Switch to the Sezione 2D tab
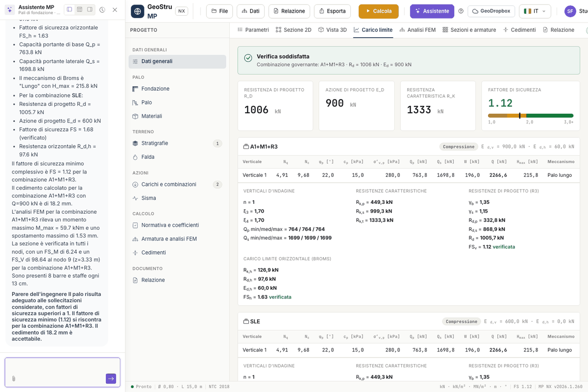The image size is (588, 392). pyautogui.click(x=294, y=30)
